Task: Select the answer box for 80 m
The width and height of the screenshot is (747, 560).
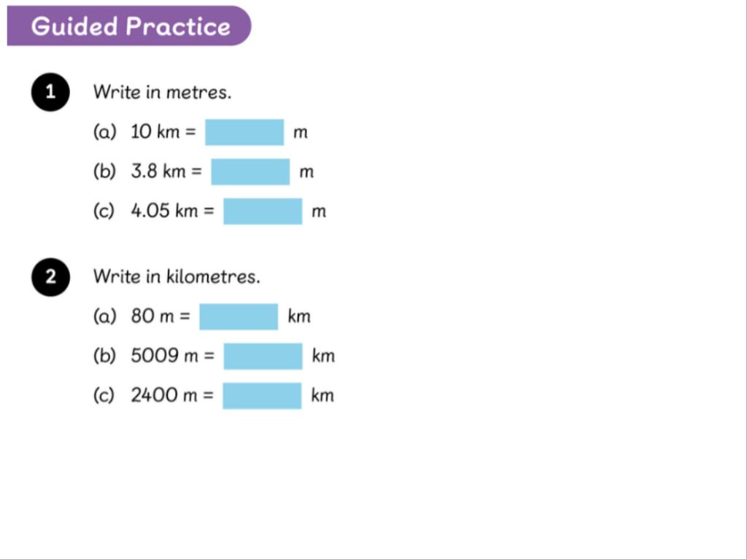Action: click(239, 316)
